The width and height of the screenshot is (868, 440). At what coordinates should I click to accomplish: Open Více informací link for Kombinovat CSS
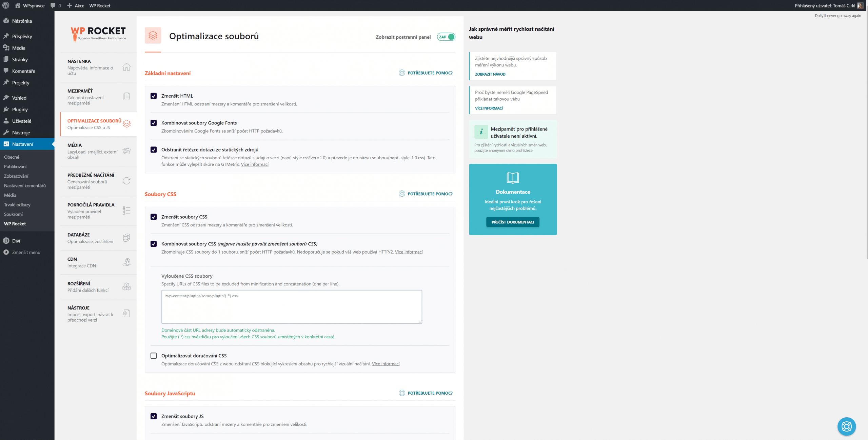click(x=409, y=252)
